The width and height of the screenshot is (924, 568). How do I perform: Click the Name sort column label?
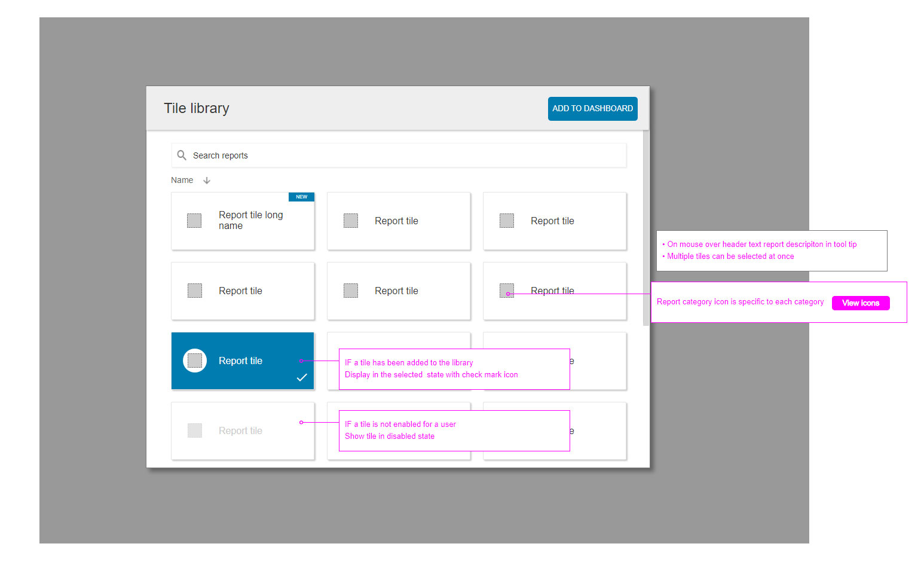tap(182, 181)
